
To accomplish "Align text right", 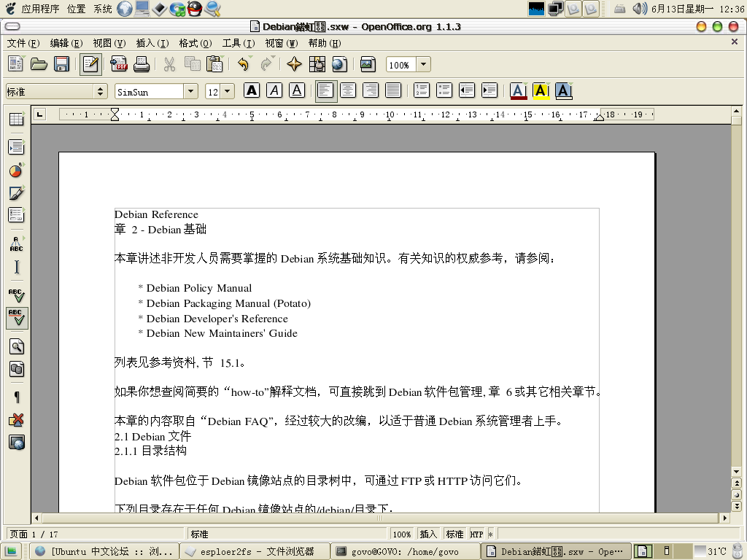I will 371,90.
